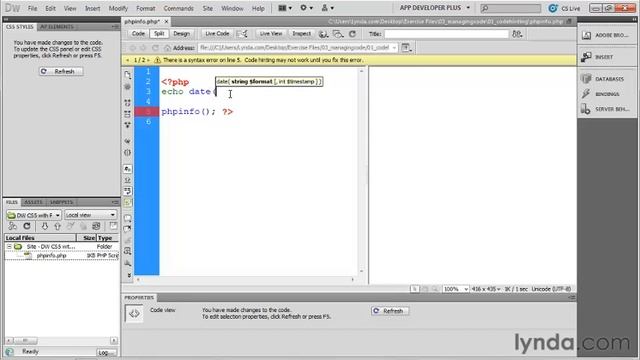Screen dimensions: 640x360
Task: Open the File menu
Action: pos(32,8)
